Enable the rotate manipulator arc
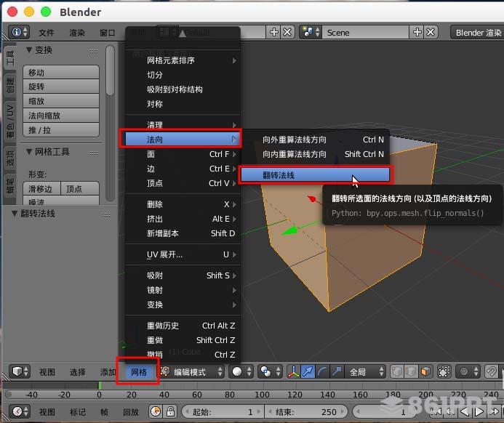This screenshot has height=423, width=504. (322, 372)
